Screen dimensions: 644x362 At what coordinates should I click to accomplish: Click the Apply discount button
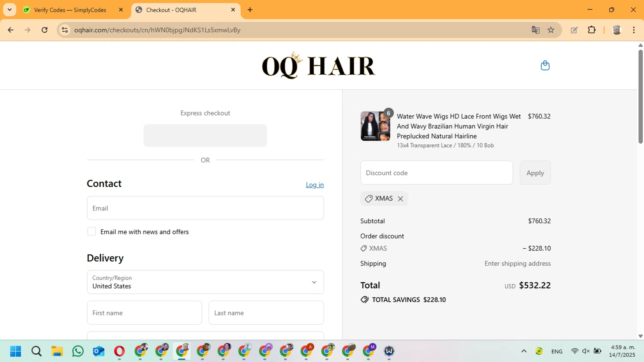click(535, 173)
